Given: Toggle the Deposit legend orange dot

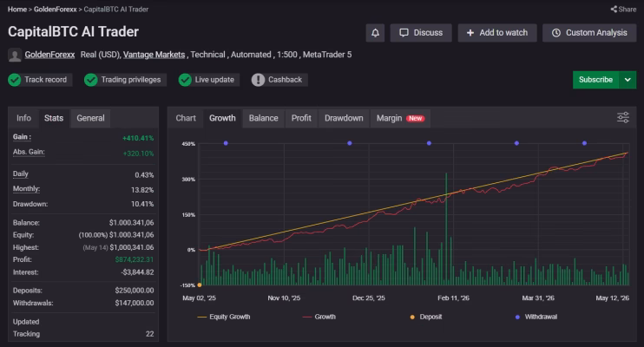Looking at the screenshot, I should coord(412,317).
